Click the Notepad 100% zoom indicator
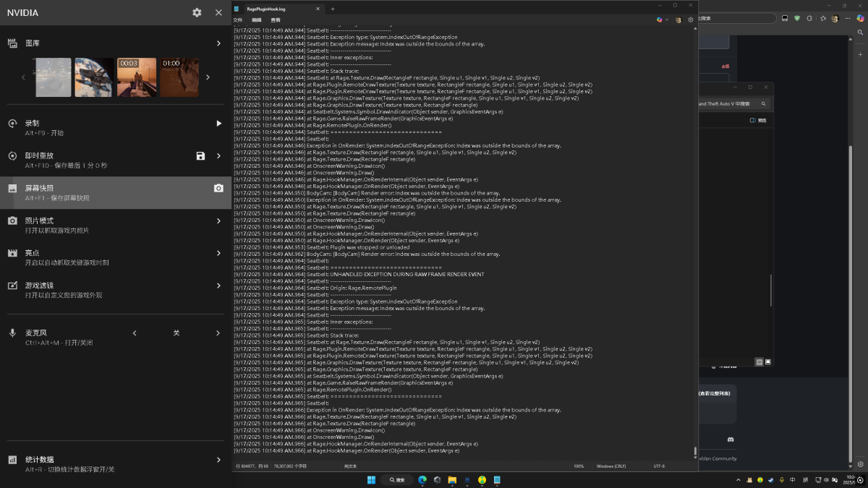The width and height of the screenshot is (868, 488). (579, 466)
